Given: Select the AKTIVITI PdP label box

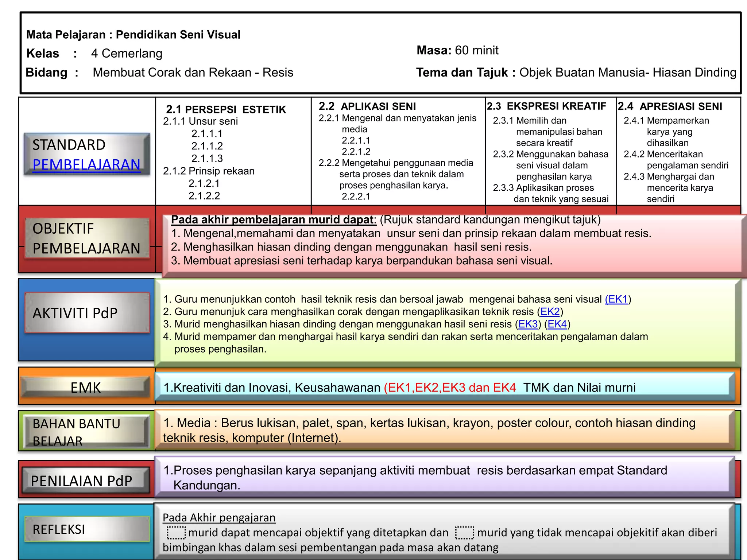Looking at the screenshot, I should pyautogui.click(x=87, y=313).
